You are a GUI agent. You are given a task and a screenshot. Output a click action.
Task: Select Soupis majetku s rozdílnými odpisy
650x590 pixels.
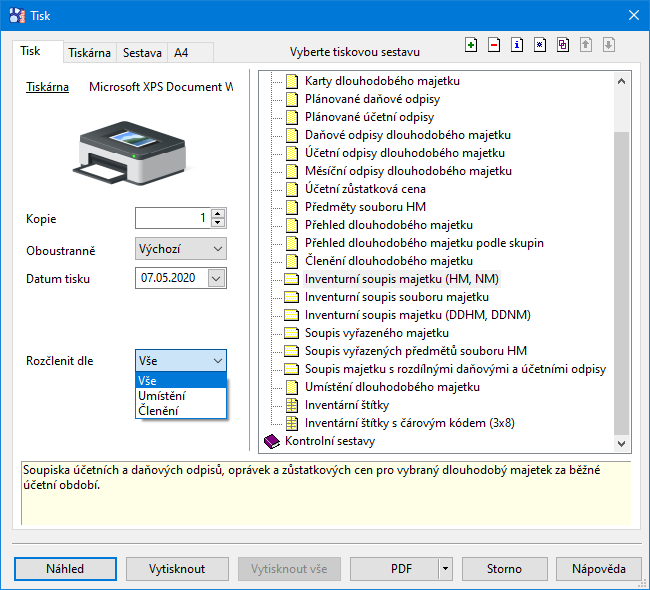455,369
